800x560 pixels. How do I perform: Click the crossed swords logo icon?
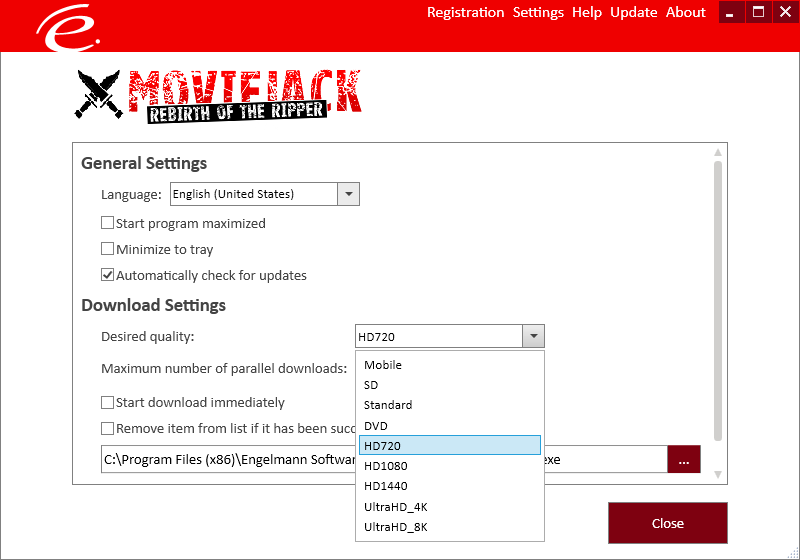(99, 94)
